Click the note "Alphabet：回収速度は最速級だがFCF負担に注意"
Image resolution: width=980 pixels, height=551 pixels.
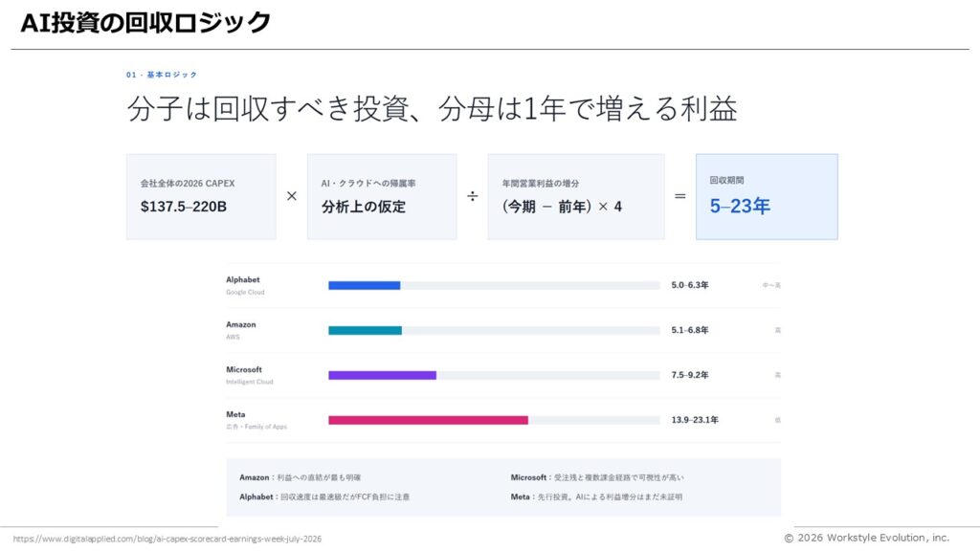pyautogui.click(x=324, y=497)
